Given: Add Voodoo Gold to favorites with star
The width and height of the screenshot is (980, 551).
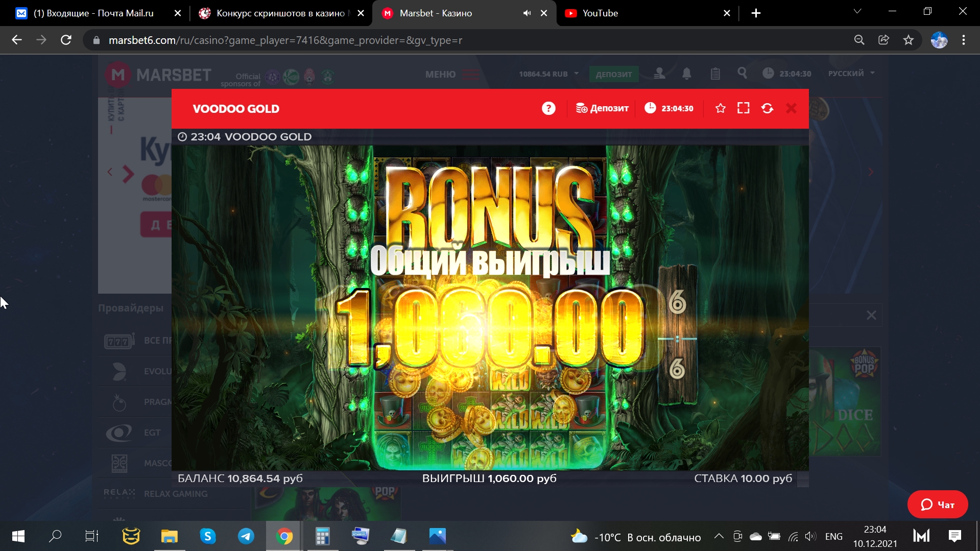Looking at the screenshot, I should (x=720, y=108).
